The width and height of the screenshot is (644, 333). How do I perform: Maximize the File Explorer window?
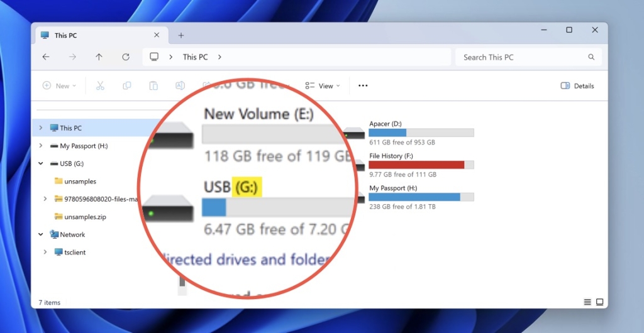(x=569, y=30)
